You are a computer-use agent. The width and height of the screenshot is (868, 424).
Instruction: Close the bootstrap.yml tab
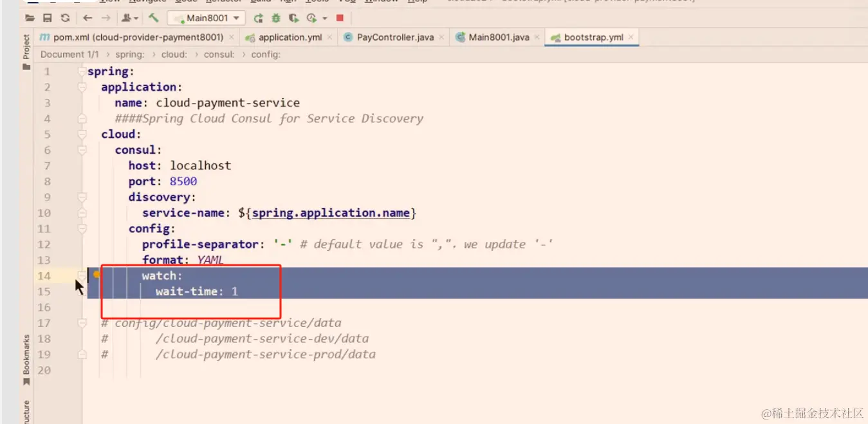point(632,37)
